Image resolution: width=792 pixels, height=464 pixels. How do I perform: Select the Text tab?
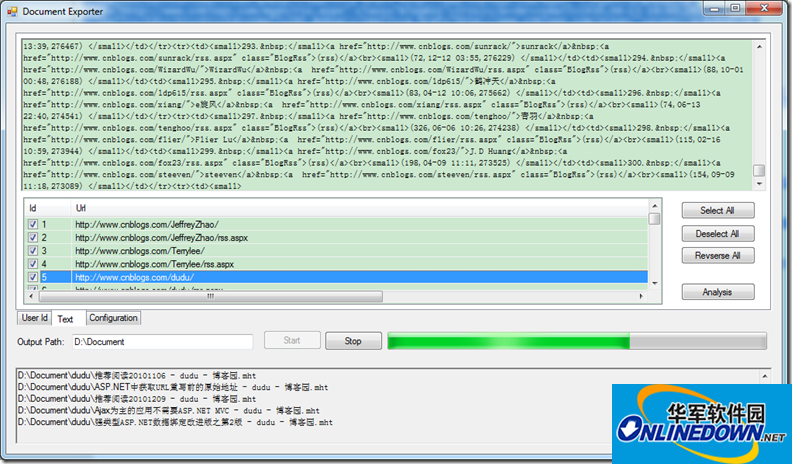[68, 318]
